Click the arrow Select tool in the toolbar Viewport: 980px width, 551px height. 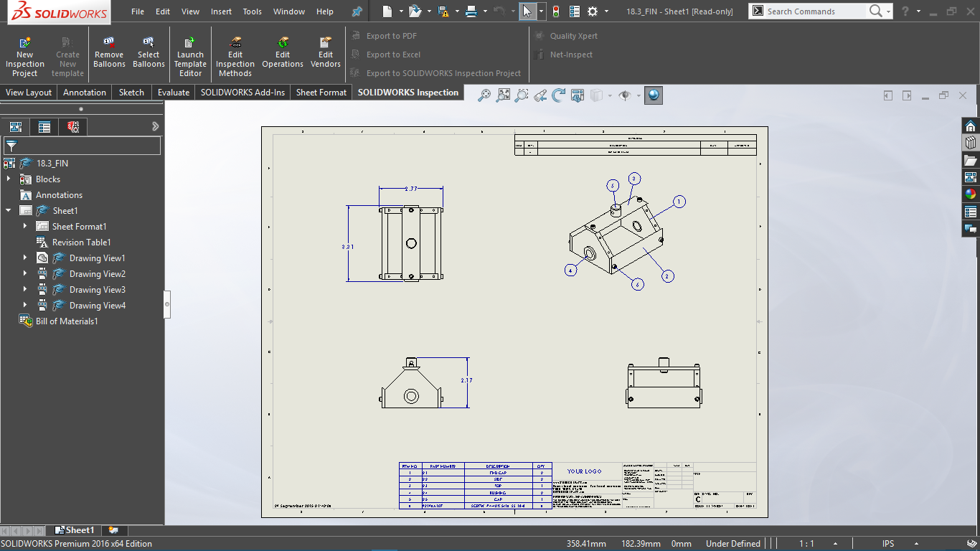(x=527, y=11)
